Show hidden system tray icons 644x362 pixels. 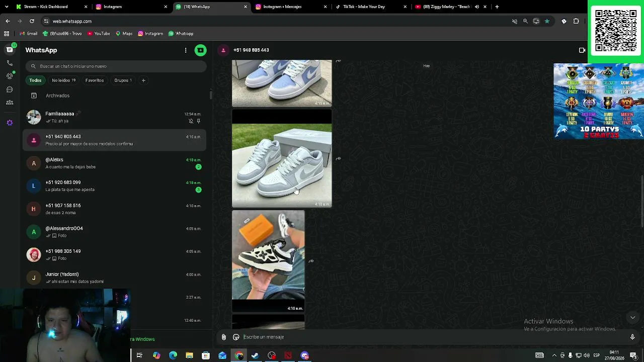554,355
